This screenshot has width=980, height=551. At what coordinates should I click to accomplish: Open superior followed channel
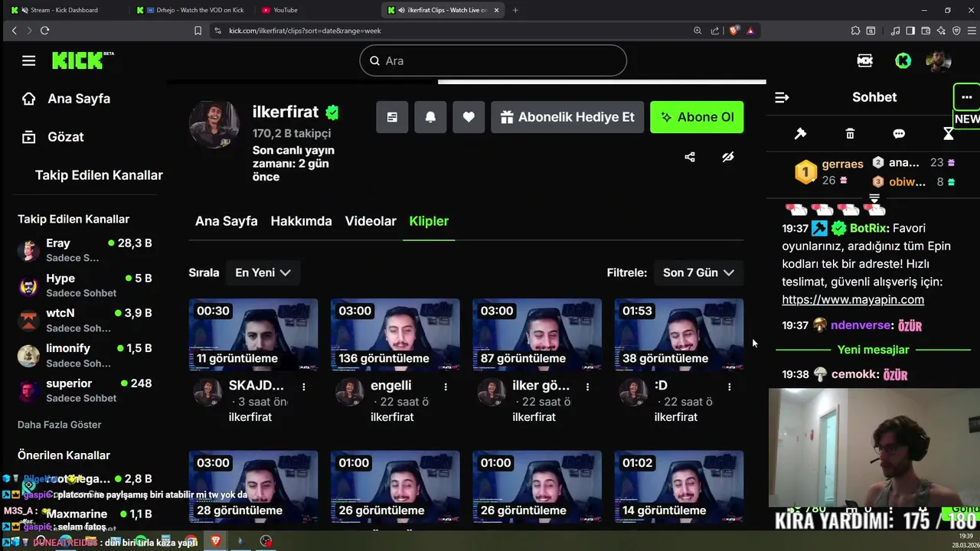[x=84, y=390]
